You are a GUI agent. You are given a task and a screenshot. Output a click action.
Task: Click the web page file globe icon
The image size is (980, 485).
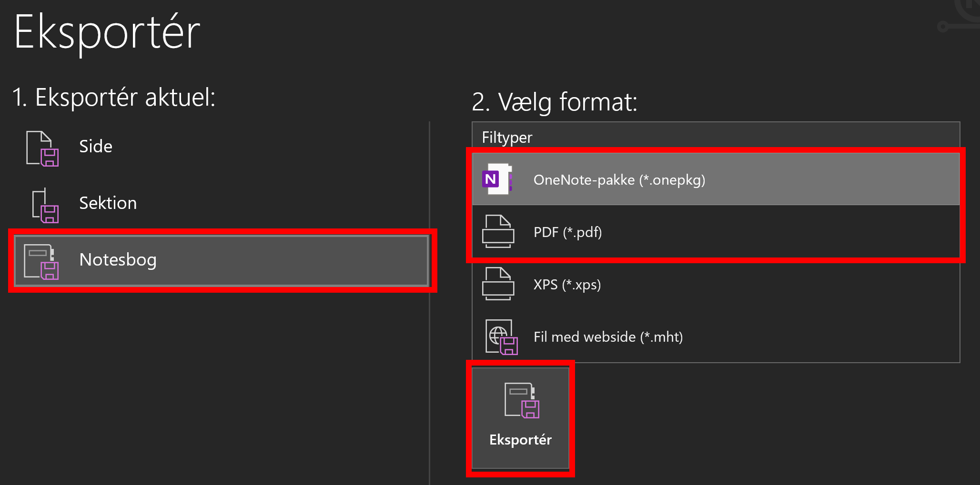tap(501, 337)
